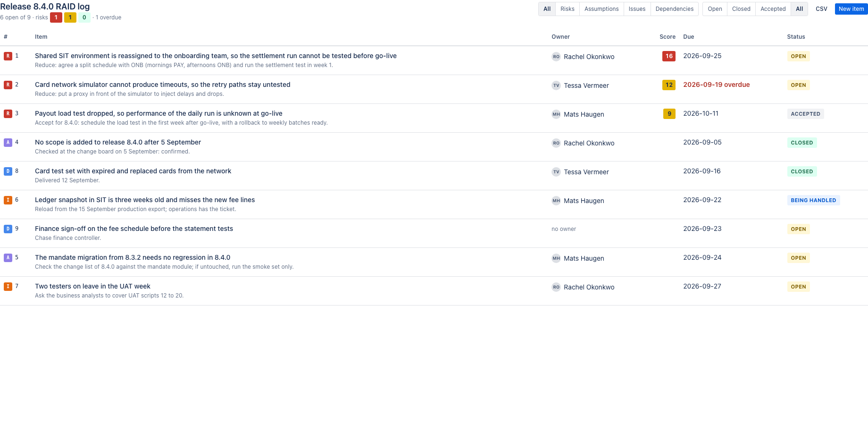Click the score 12 badge
Image resolution: width=868 pixels, height=425 pixels.
669,85
